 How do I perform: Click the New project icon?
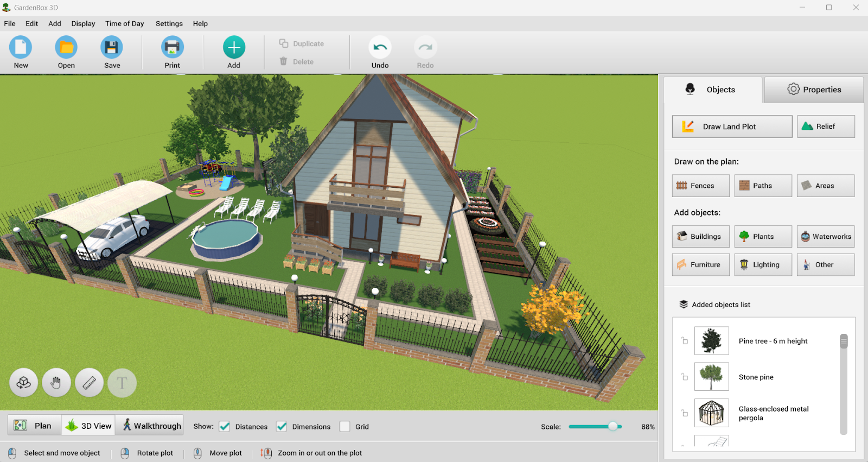21,48
